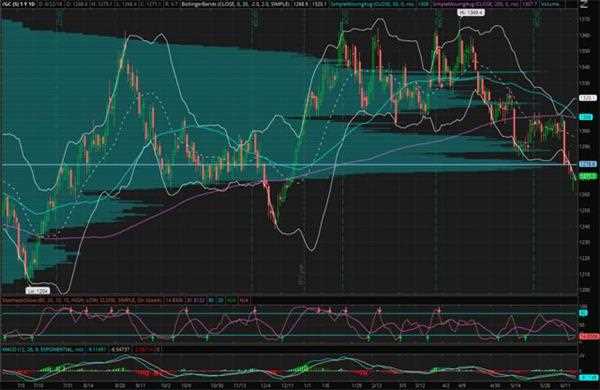Click the Hi: 1369.4 price bubble
Viewport: 600px width, 390px height.
(471, 13)
